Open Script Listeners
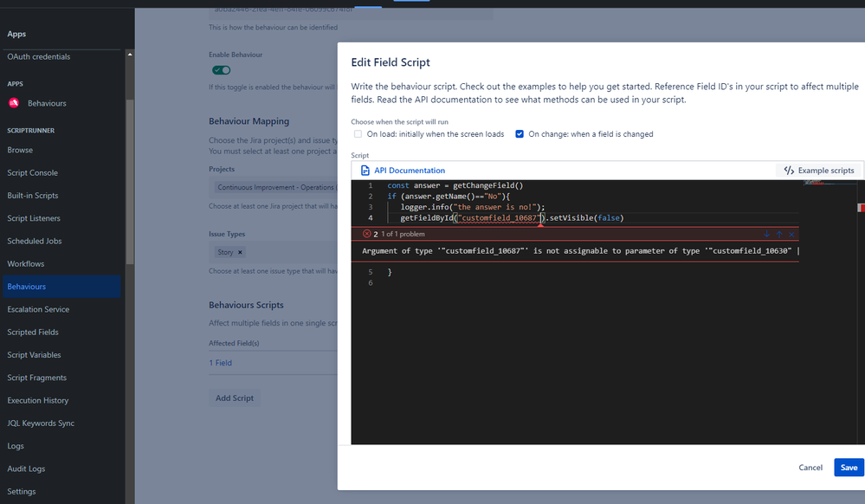 pos(34,218)
